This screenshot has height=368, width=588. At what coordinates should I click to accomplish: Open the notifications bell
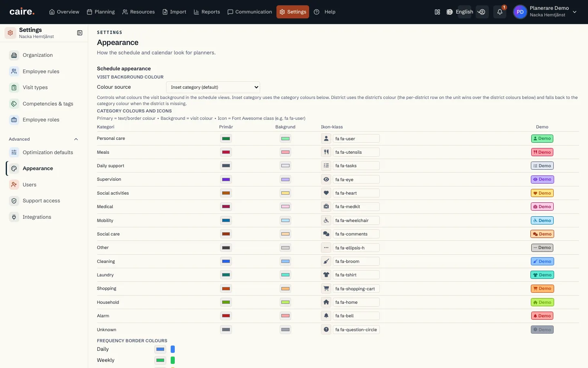(x=500, y=12)
